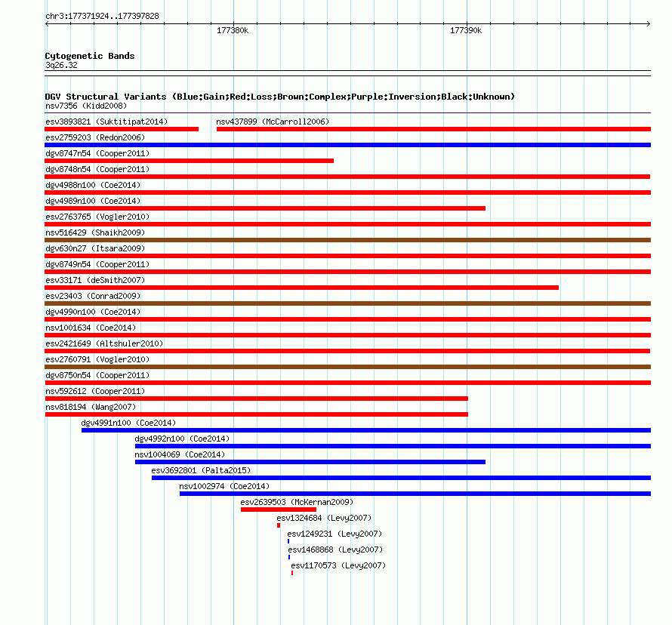Viewport: 672px width, 625px height.
Task: Select the esv33171 (deSmith2007) label
Action: pyautogui.click(x=95, y=280)
